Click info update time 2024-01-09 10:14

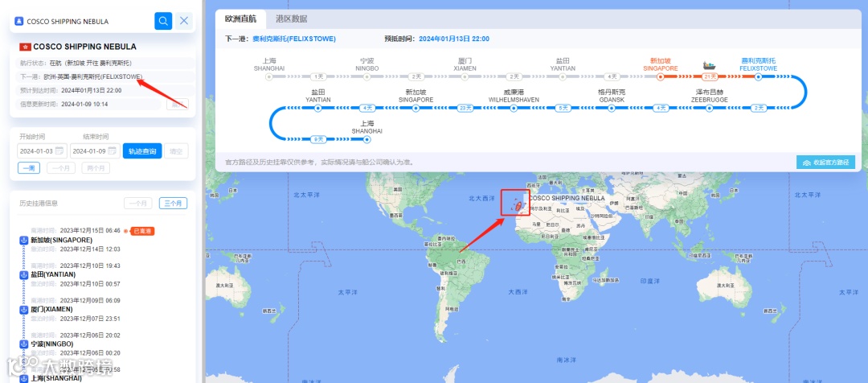[x=84, y=105]
